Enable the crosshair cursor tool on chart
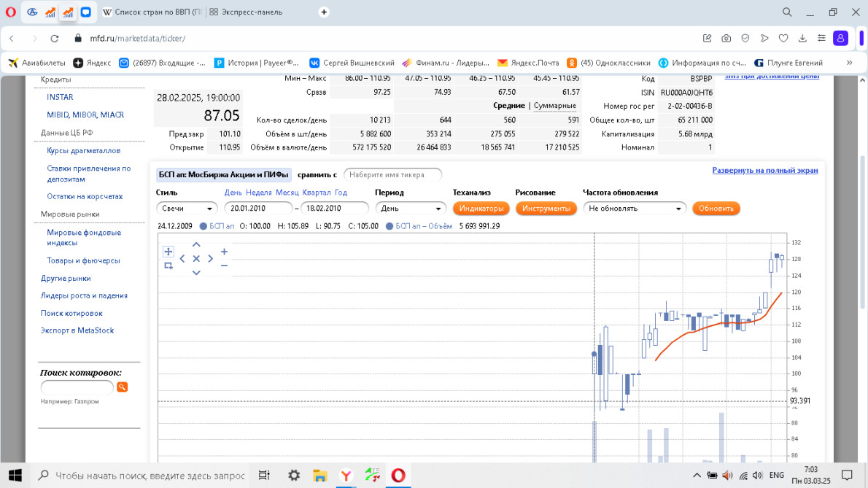Screen dimensions: 868x488 click(x=168, y=252)
